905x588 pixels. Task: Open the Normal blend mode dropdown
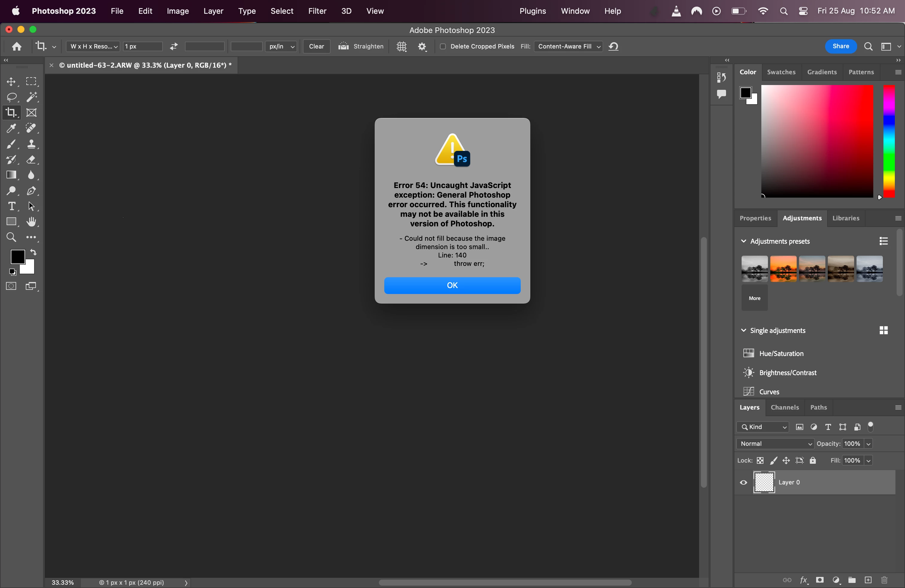775,443
